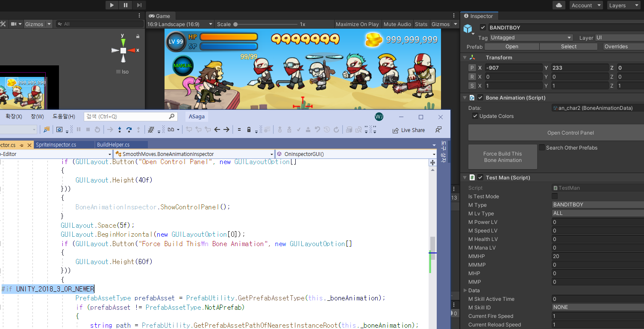644x329 pixels.
Task: Click the prefab Open button
Action: point(512,47)
